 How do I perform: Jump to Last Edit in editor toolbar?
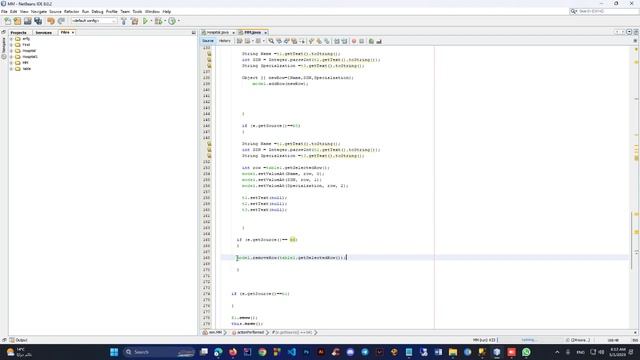pyautogui.click(x=240, y=41)
